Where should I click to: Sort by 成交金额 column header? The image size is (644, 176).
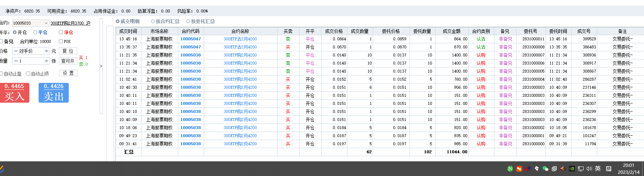click(452, 31)
